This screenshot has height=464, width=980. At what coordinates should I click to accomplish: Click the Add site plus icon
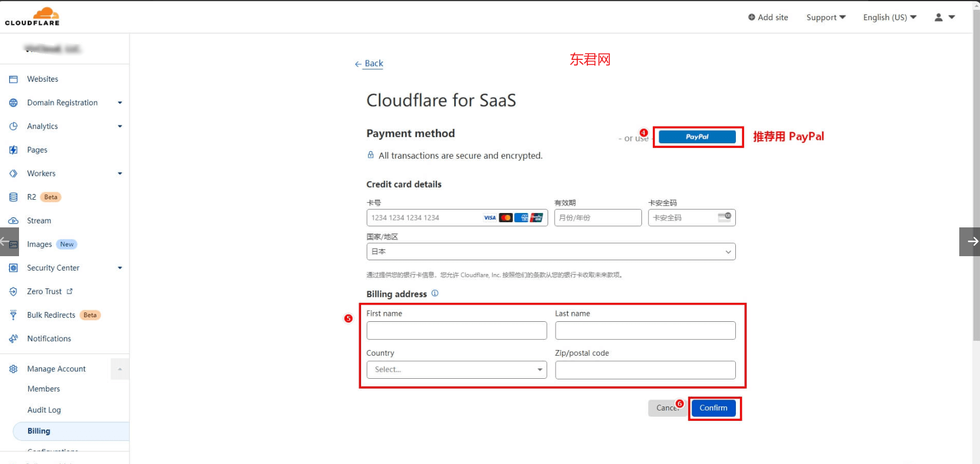(x=751, y=17)
